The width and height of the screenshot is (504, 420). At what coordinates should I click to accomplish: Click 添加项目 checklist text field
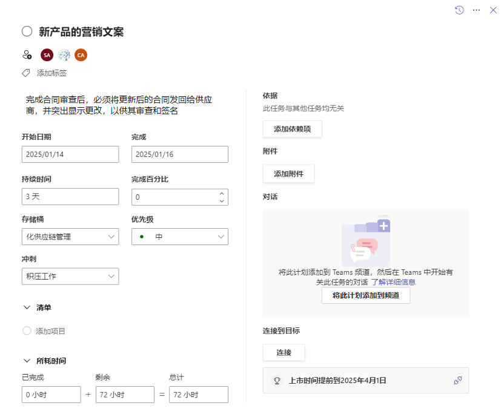pyautogui.click(x=50, y=332)
